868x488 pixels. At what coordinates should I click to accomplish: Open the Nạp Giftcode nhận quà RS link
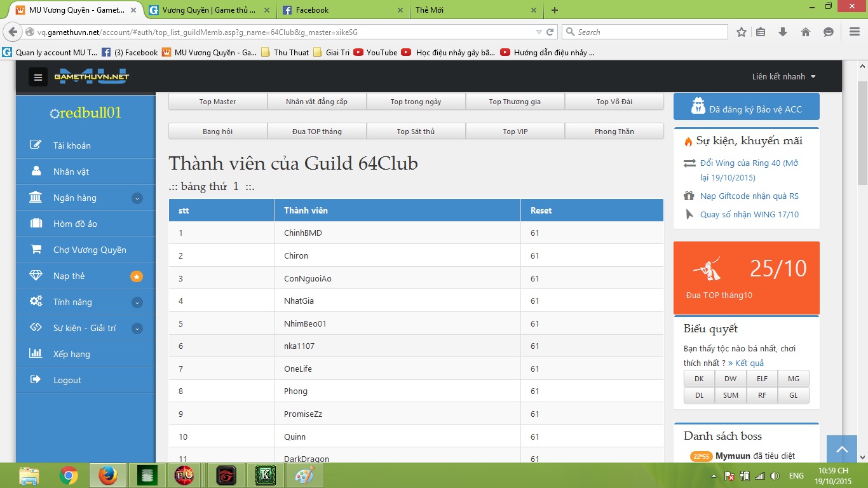click(x=749, y=196)
